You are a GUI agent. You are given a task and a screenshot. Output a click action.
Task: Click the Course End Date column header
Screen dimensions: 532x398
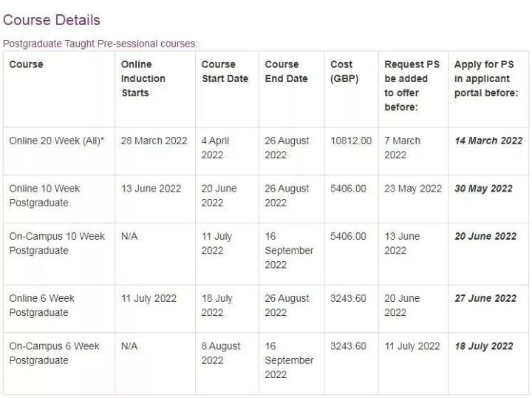pos(287,72)
